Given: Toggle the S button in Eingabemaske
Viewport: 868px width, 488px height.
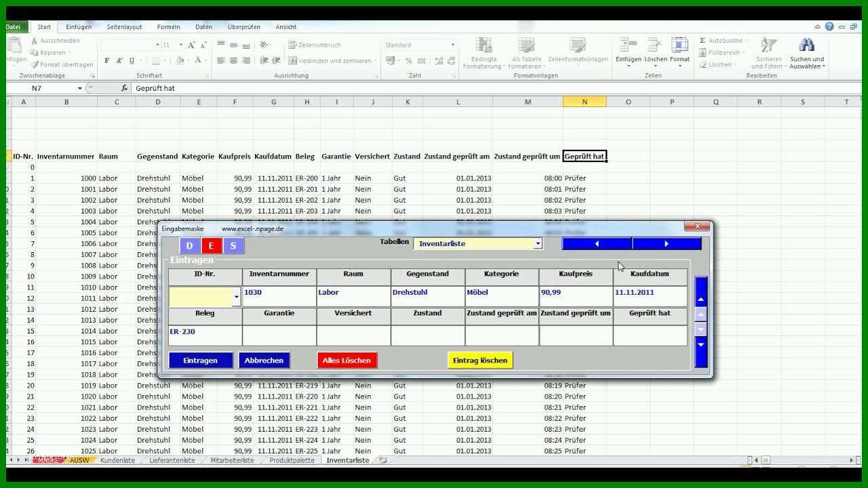Looking at the screenshot, I should coord(233,246).
